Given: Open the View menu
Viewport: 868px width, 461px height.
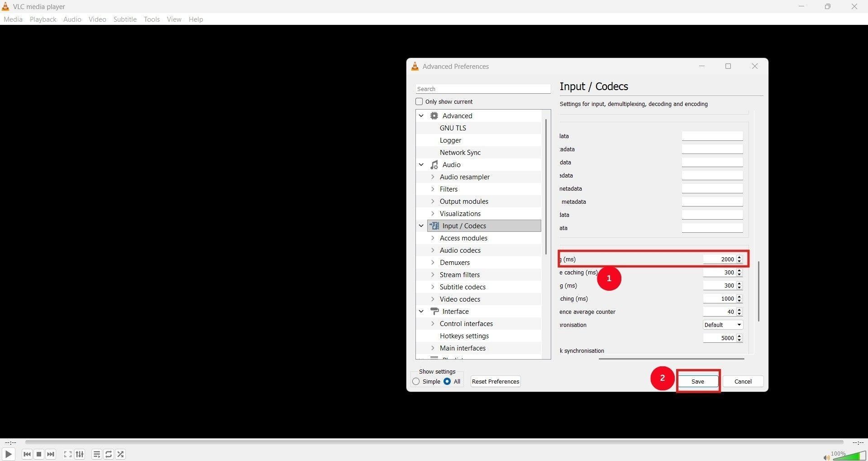Looking at the screenshot, I should [x=174, y=19].
